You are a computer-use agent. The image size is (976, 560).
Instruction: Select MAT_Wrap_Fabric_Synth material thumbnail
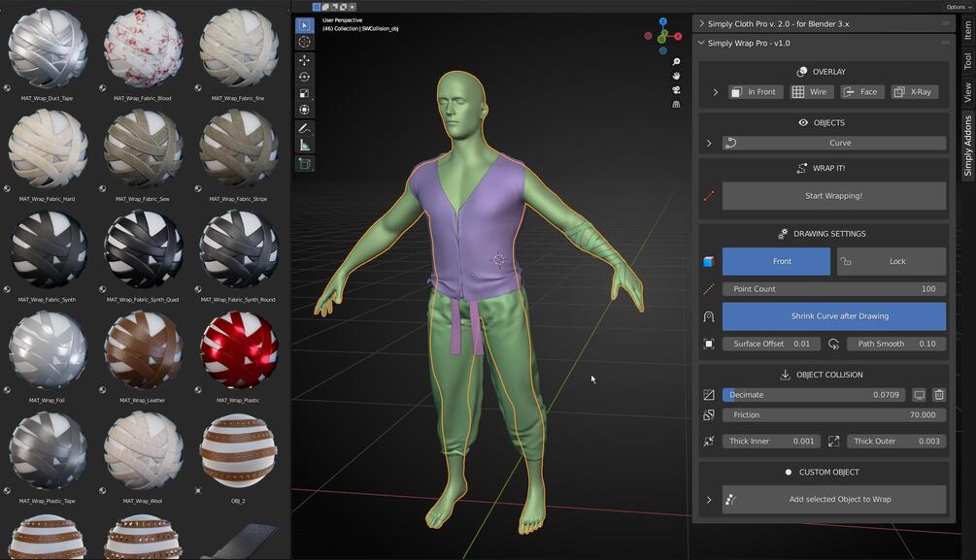click(x=48, y=250)
